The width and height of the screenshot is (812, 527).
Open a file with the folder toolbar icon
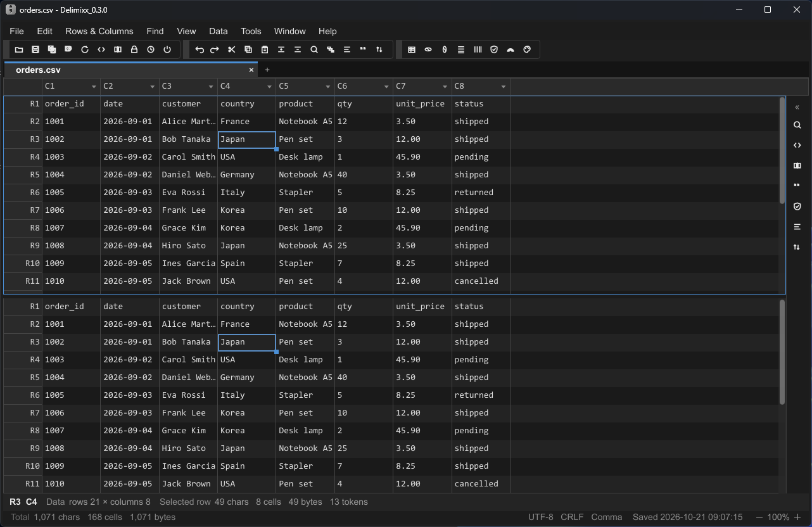19,49
